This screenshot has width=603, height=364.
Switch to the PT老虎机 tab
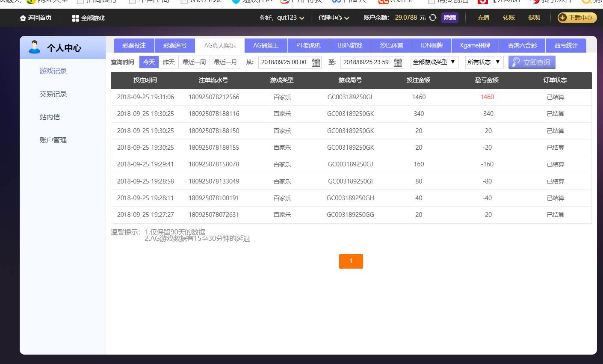tap(308, 45)
